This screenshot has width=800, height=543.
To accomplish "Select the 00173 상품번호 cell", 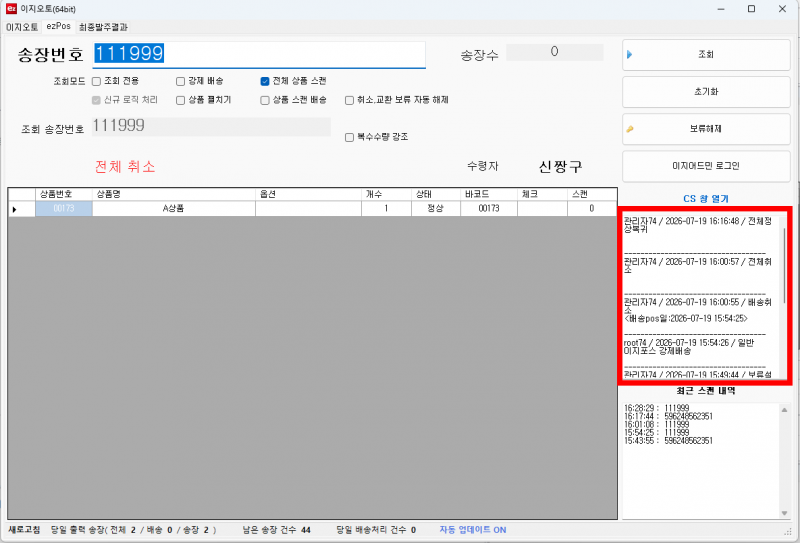I will pyautogui.click(x=64, y=209).
